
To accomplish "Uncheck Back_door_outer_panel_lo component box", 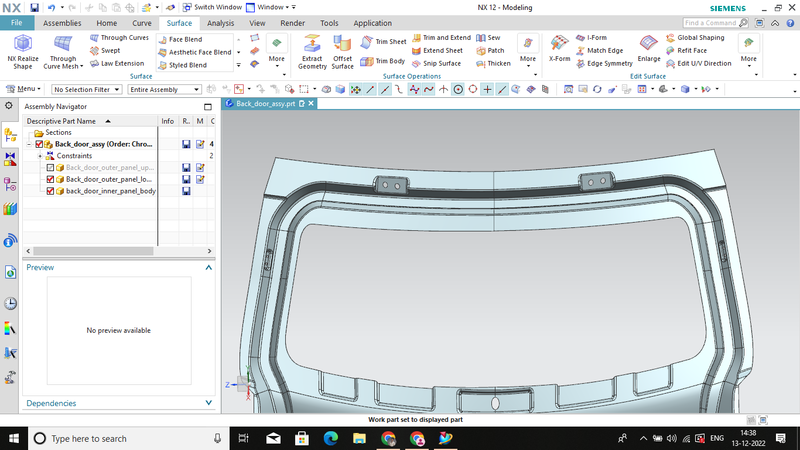I will tap(50, 179).
